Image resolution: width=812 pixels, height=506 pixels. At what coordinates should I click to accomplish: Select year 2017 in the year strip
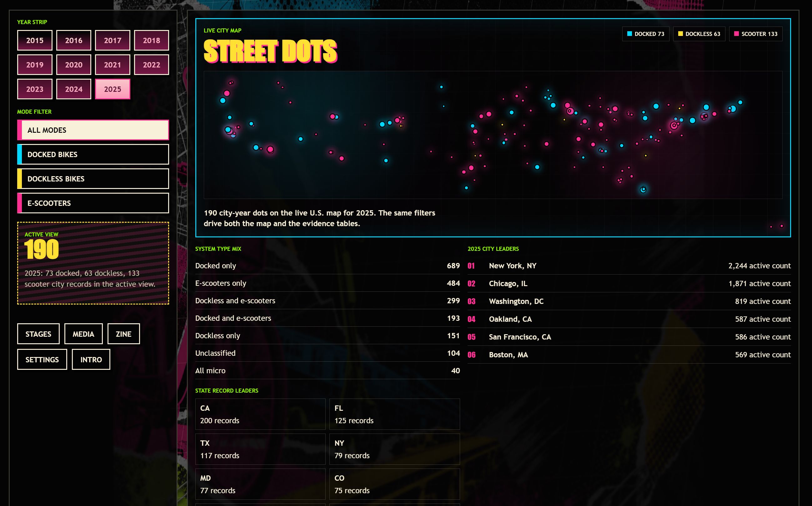pos(113,41)
